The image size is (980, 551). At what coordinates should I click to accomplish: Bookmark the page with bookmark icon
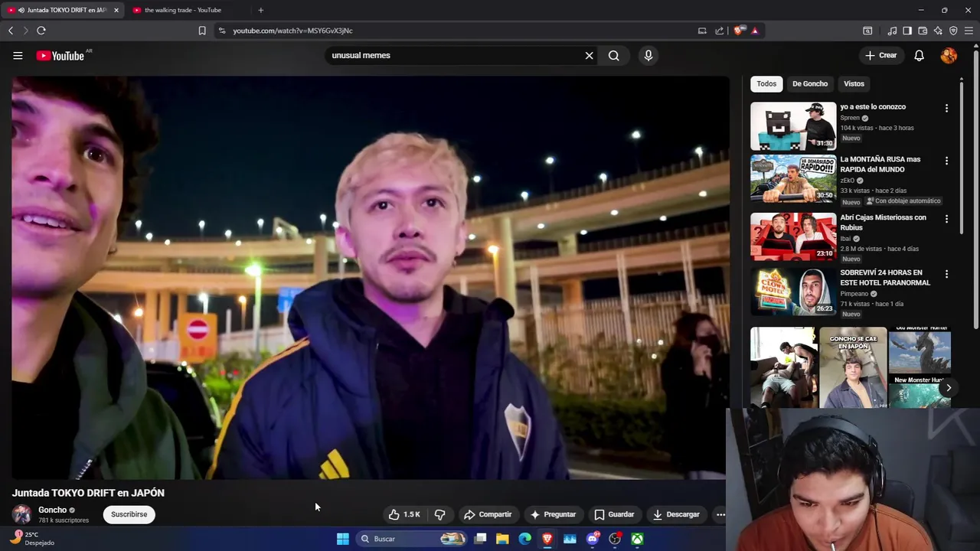(202, 31)
